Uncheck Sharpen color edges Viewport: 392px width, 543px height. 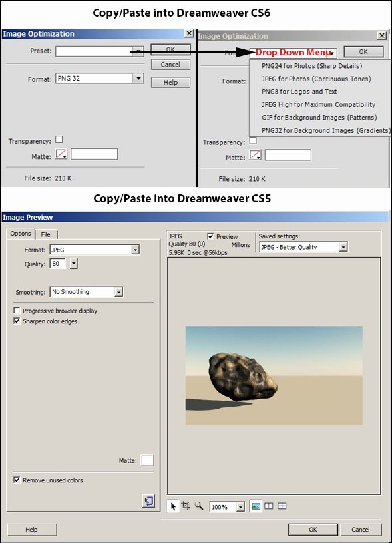point(17,321)
